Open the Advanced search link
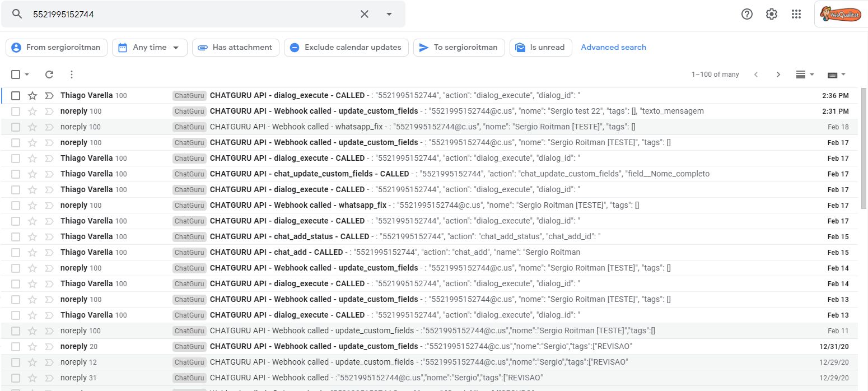This screenshot has width=868, height=391. tap(613, 48)
